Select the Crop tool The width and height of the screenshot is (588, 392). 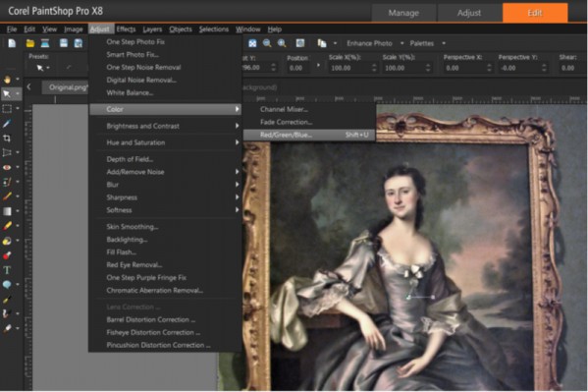click(7, 139)
